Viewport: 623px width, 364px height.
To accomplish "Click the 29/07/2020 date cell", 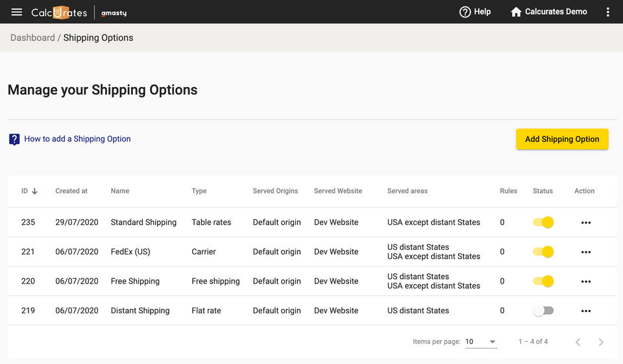I will click(77, 223).
